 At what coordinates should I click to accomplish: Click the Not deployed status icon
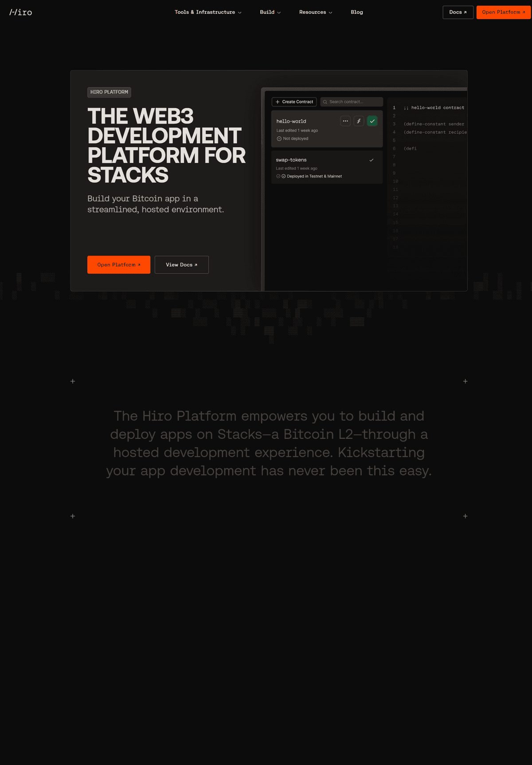[279, 138]
